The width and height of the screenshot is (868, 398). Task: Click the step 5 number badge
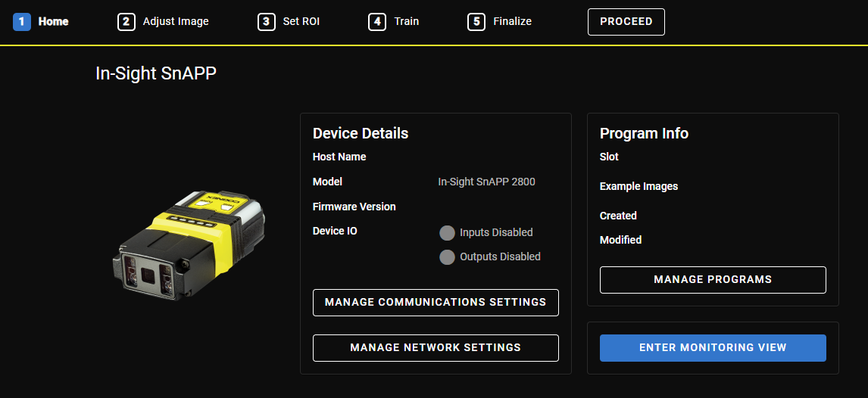pyautogui.click(x=476, y=22)
